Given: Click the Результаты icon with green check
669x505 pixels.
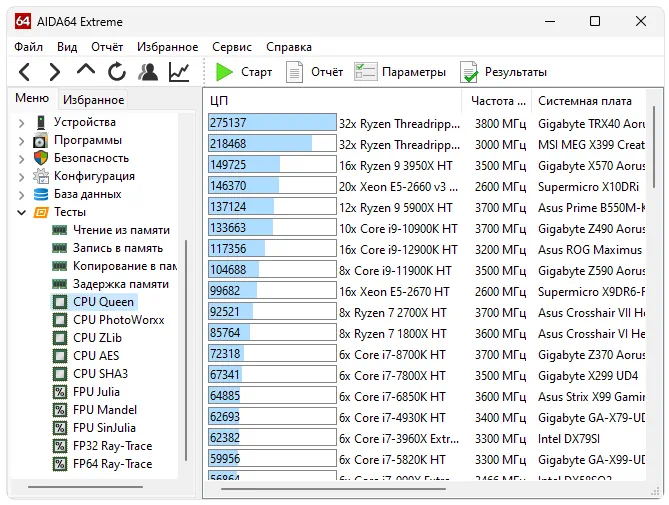Looking at the screenshot, I should pyautogui.click(x=469, y=72).
